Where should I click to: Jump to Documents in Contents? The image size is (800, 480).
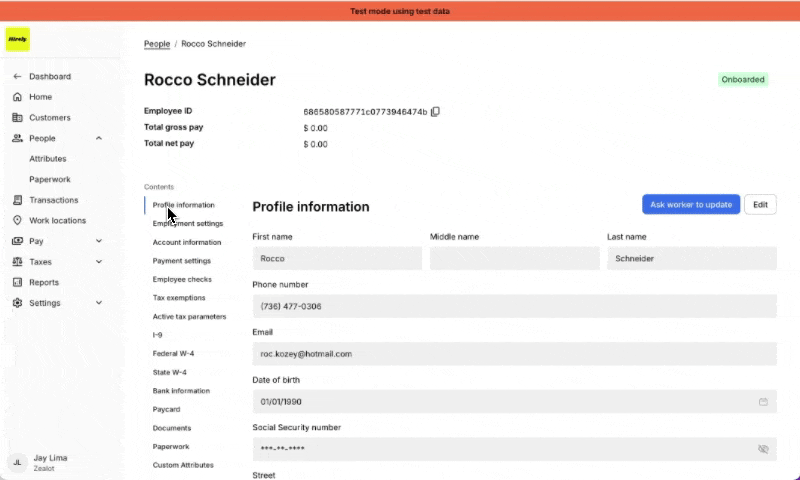pos(172,428)
